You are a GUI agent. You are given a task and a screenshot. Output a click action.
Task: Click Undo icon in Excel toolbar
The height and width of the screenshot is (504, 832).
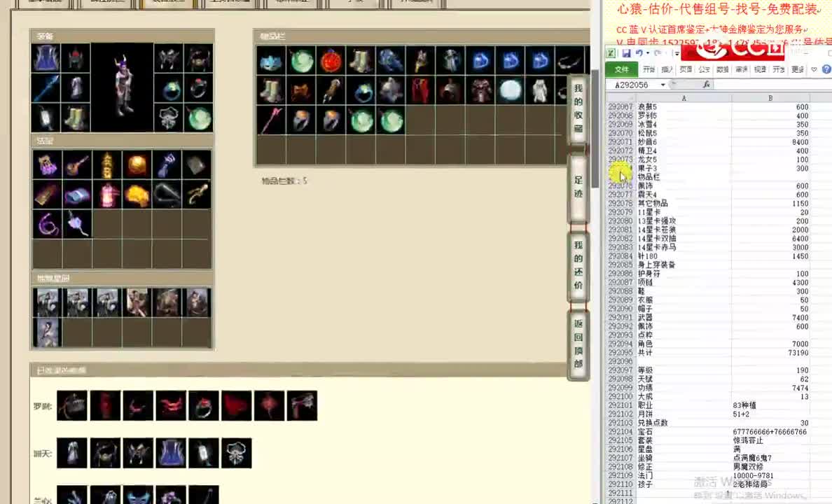coord(639,53)
